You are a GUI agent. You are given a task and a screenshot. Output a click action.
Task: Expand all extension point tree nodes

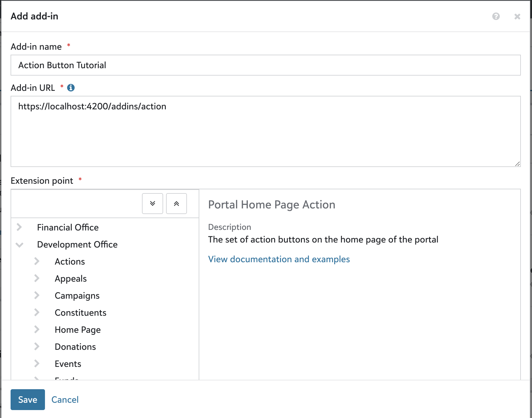(x=152, y=203)
